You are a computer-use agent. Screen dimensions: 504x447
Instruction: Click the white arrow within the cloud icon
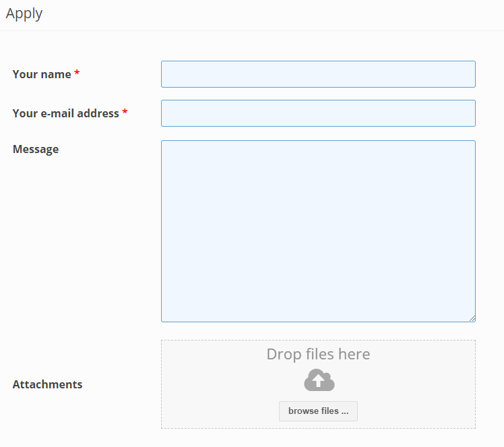tap(319, 381)
